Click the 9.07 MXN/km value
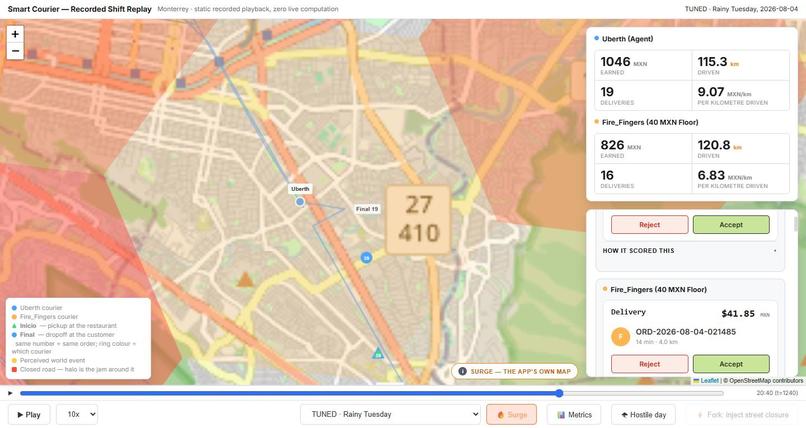The width and height of the screenshot is (806, 428). (724, 92)
